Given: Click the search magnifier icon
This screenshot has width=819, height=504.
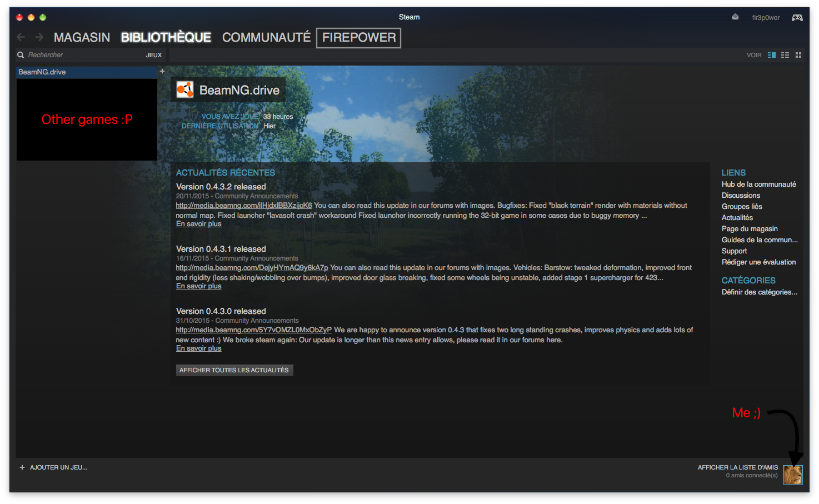Looking at the screenshot, I should pyautogui.click(x=21, y=55).
